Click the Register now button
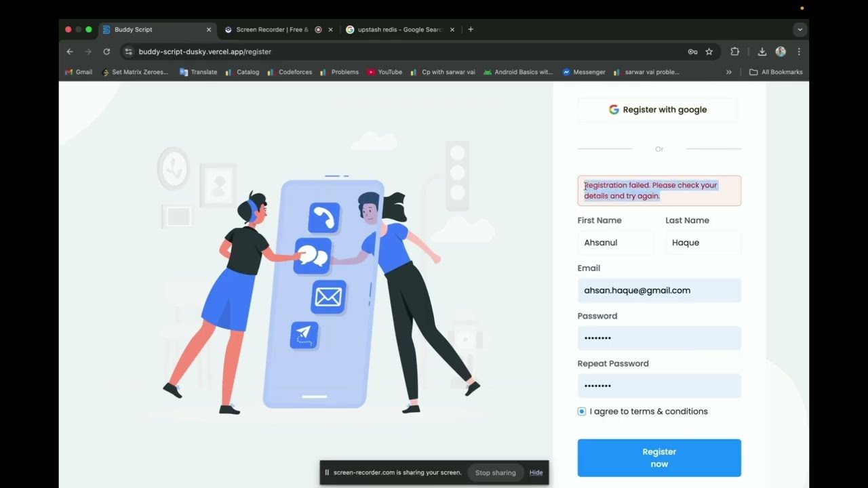This screenshot has width=868, height=488. [x=659, y=457]
